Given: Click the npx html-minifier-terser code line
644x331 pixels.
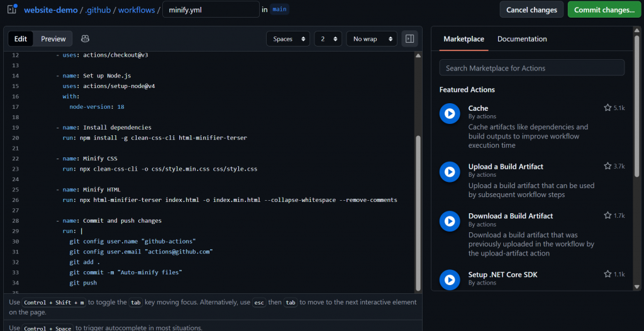Looking at the screenshot, I should click(x=230, y=200).
